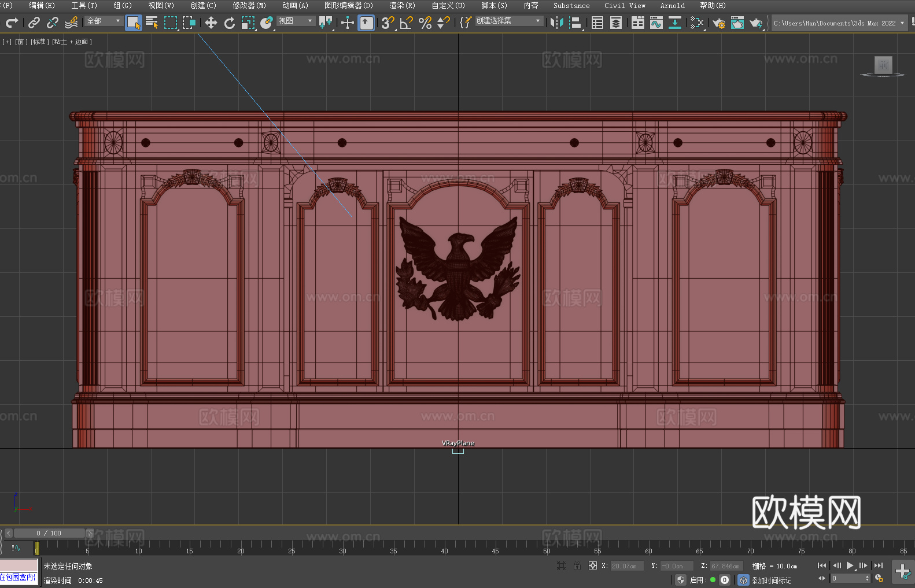Screen dimensions: 915x588
Task: Open the 帮助(H) menu
Action: coord(713,5)
